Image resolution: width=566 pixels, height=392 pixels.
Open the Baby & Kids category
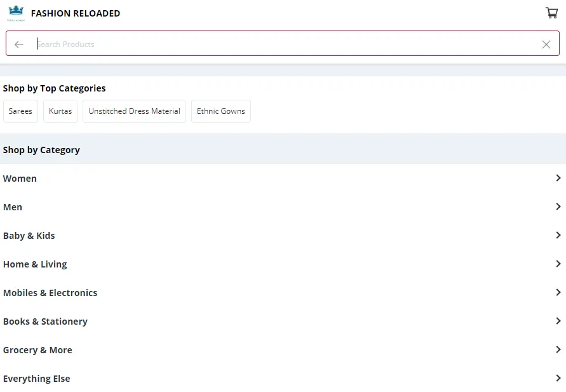283,235
